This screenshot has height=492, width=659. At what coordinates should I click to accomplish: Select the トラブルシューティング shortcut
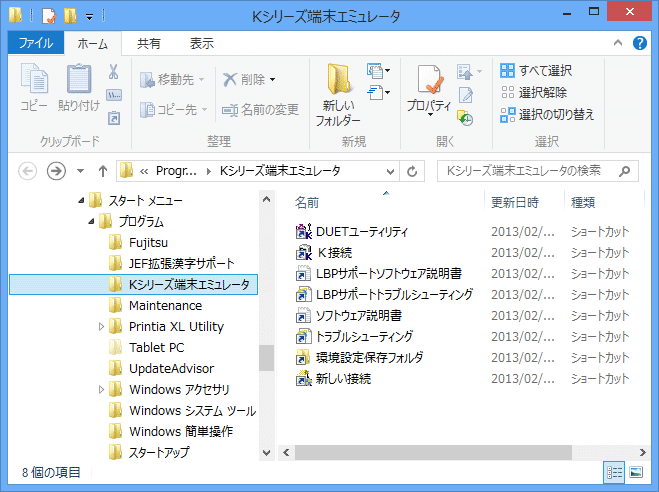[354, 337]
